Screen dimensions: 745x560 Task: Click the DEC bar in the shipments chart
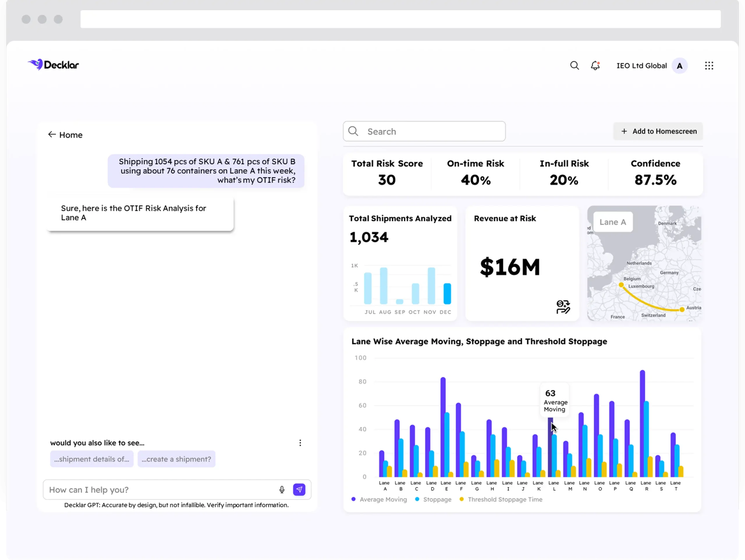[447, 293]
